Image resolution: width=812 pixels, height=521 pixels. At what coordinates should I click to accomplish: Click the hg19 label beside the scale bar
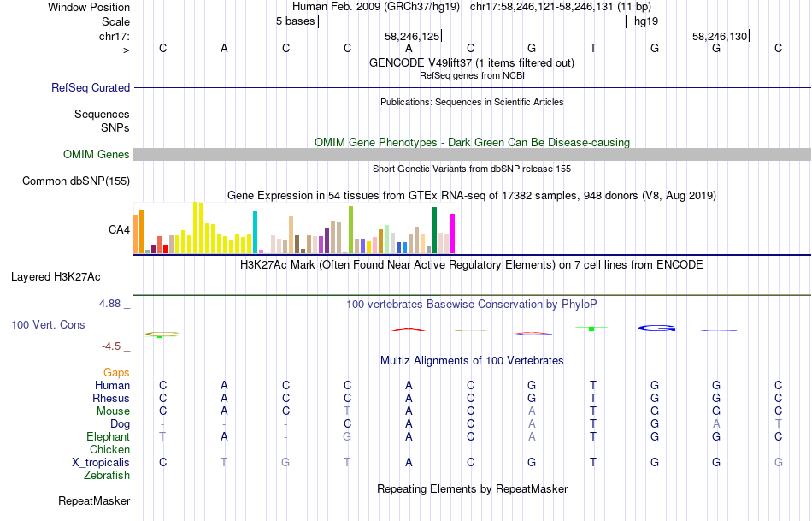(x=646, y=21)
